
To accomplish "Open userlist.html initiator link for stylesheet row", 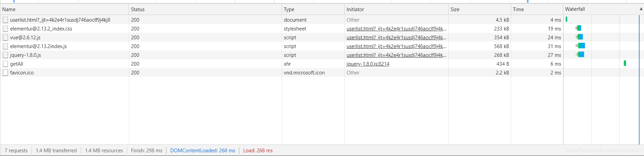I will [396, 29].
